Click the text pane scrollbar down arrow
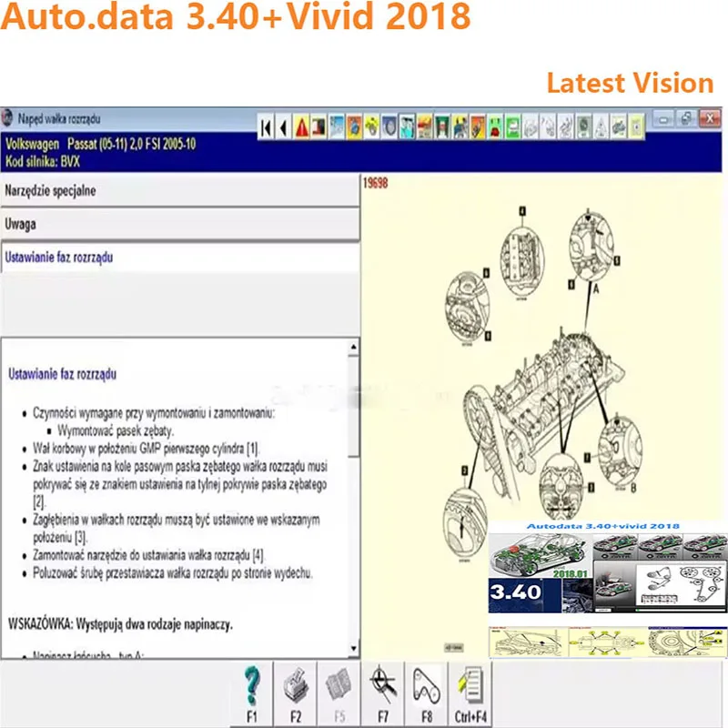728x728 pixels. 354,649
